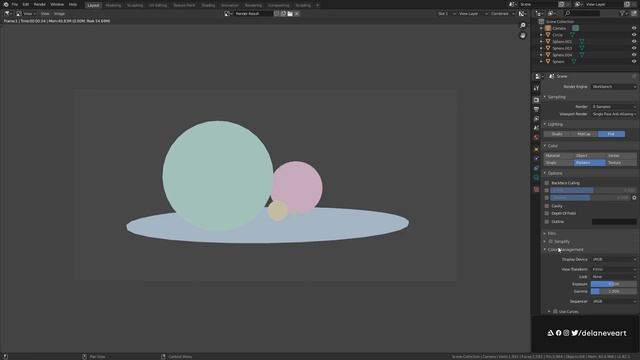Enable Depth Of Field checkbox
640x360 pixels.
(547, 213)
